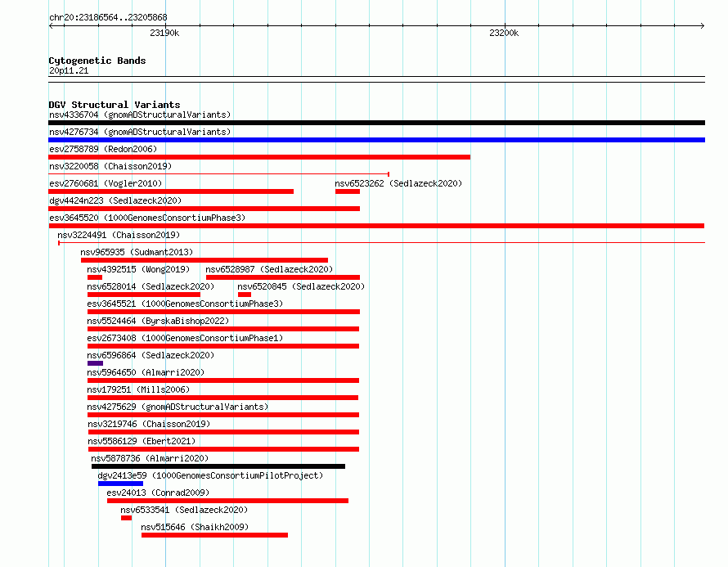
Task: Click the nsv179251 (Mills2006) label
Action: point(138,389)
